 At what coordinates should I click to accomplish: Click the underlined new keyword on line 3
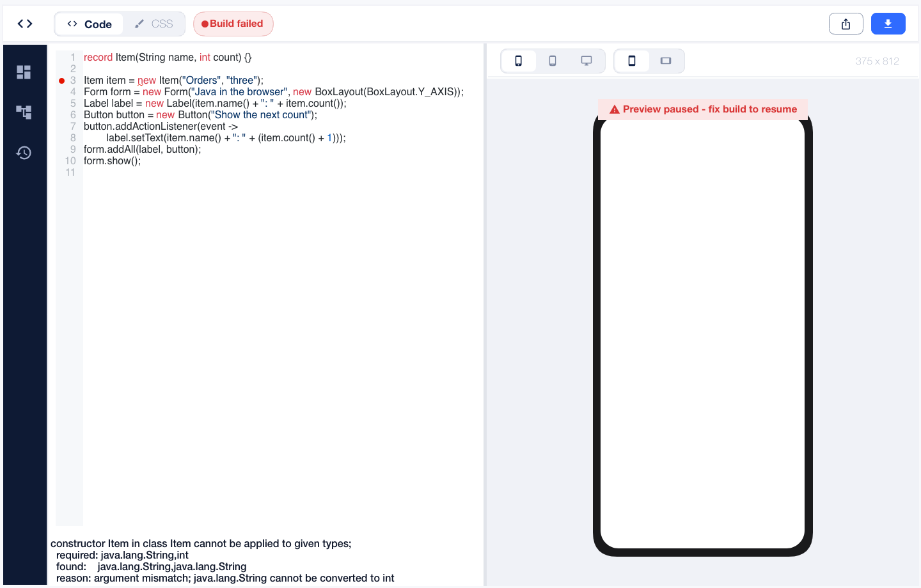[x=146, y=81]
